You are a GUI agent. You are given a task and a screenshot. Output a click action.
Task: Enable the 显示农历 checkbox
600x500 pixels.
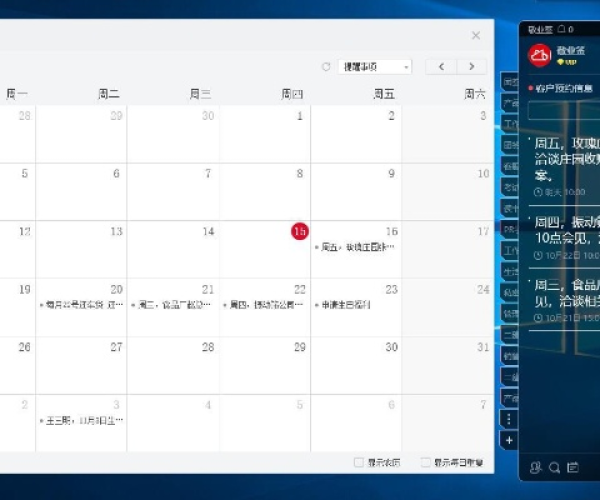(x=359, y=462)
